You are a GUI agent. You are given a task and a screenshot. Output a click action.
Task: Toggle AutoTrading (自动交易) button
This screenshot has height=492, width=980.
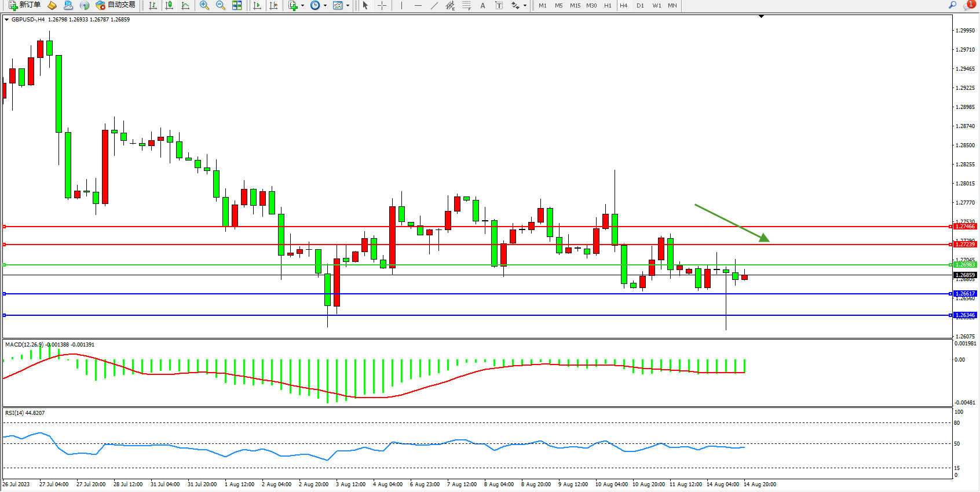tap(116, 5)
